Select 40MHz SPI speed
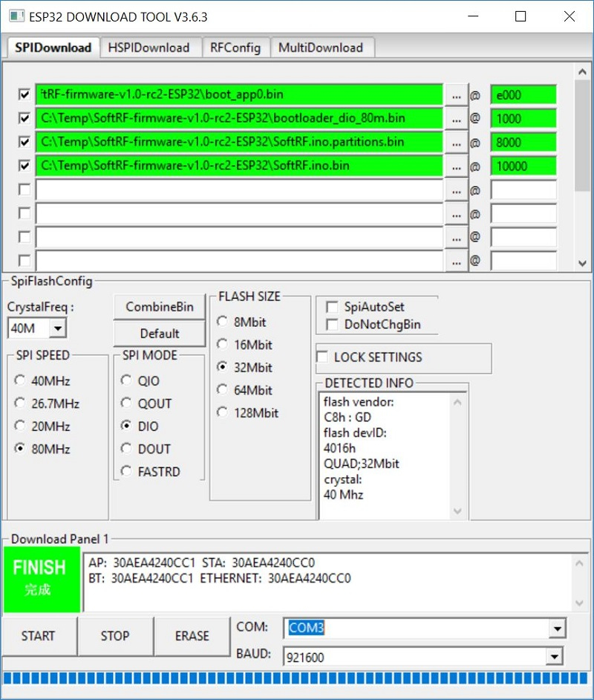 coord(19,380)
